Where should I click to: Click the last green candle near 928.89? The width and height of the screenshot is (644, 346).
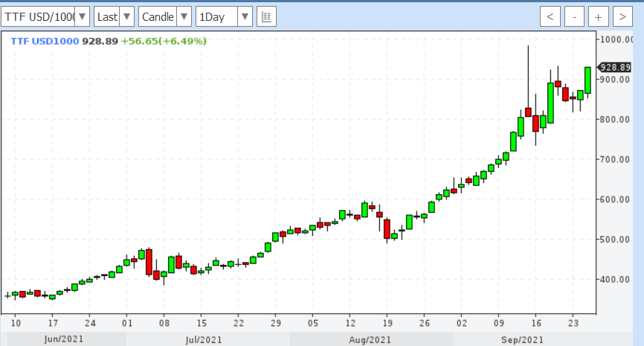[x=587, y=80]
